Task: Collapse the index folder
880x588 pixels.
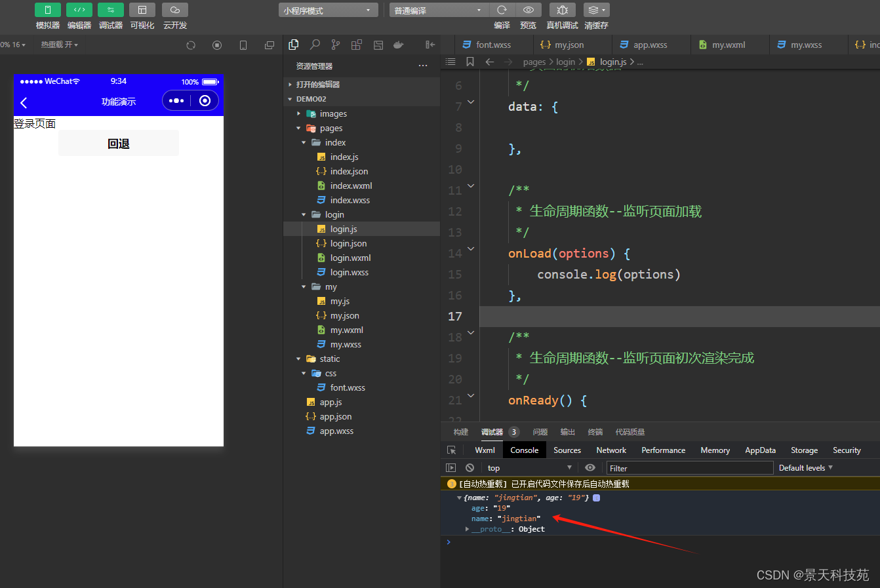Action: [x=361, y=142]
